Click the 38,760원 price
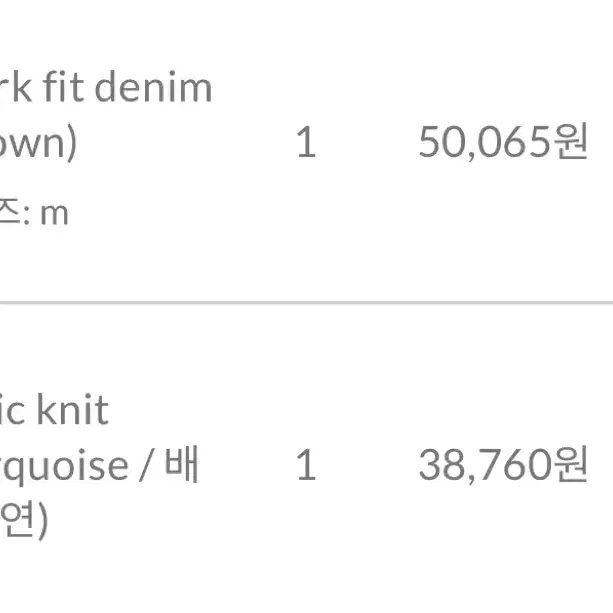The height and width of the screenshot is (613, 613). click(503, 464)
